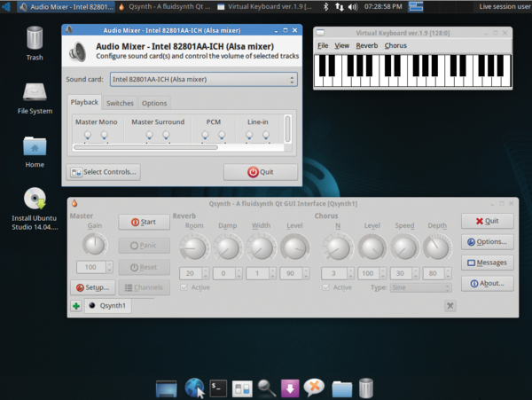Open Chorus menu in Virtual Keyboard

pos(395,45)
